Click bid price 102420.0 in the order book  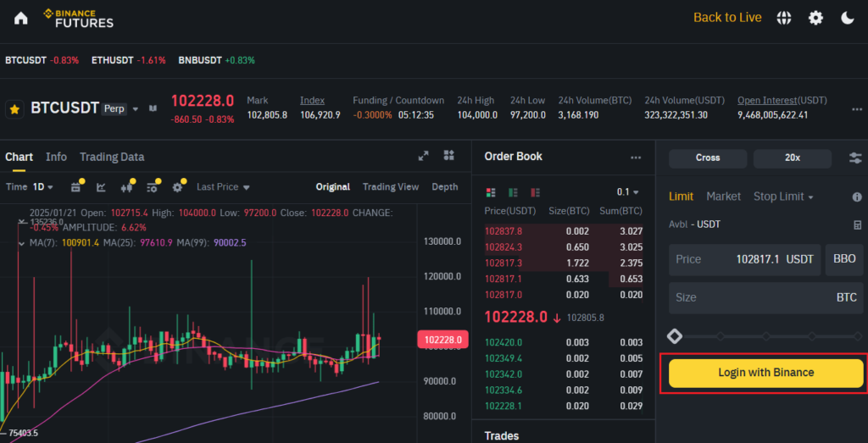(504, 342)
